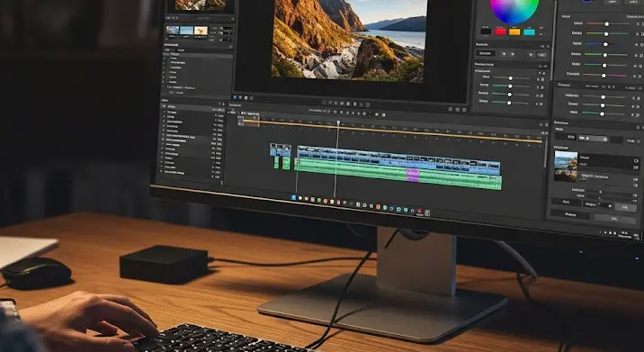The width and height of the screenshot is (644, 352).
Task: Open the blue-white first media thumbnail
Action: 173,30
